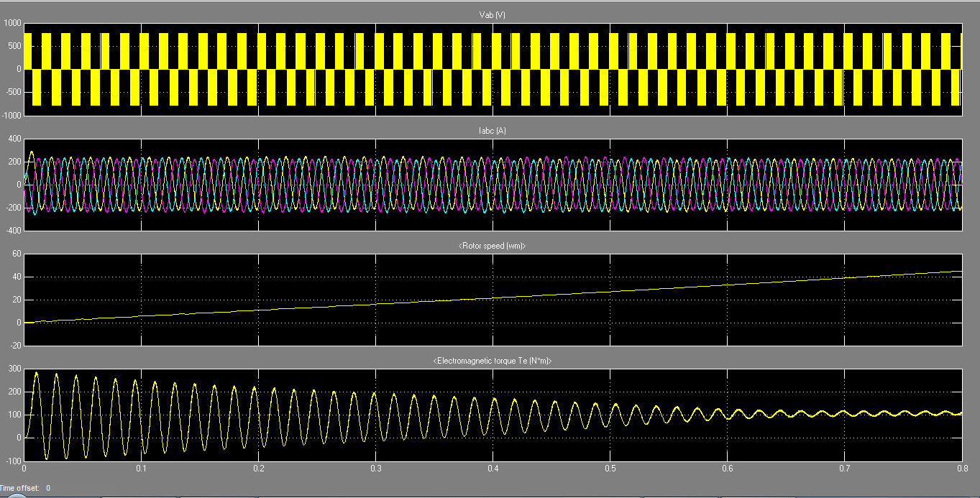Viewport: 980px width, 498px height.
Task: Click the 0.3 tick on time axis
Action: click(x=375, y=468)
